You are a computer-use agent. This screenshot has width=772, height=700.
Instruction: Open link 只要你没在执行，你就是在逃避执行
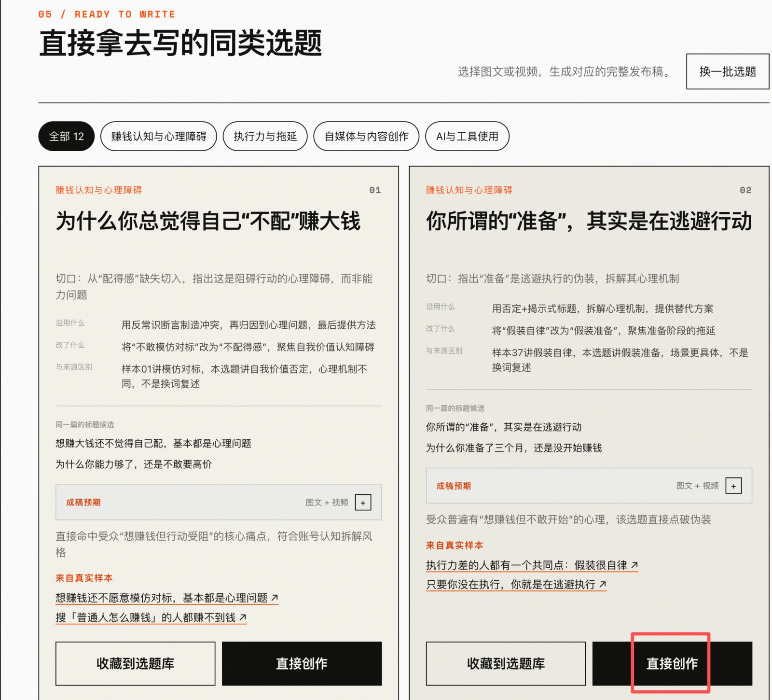516,584
